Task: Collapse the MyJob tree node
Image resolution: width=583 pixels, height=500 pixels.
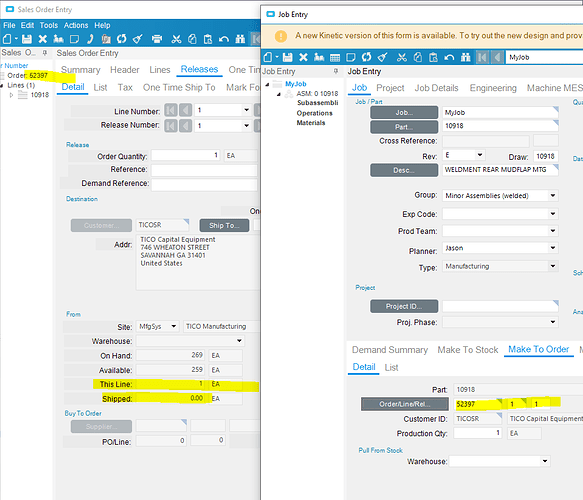Action: tap(267, 84)
